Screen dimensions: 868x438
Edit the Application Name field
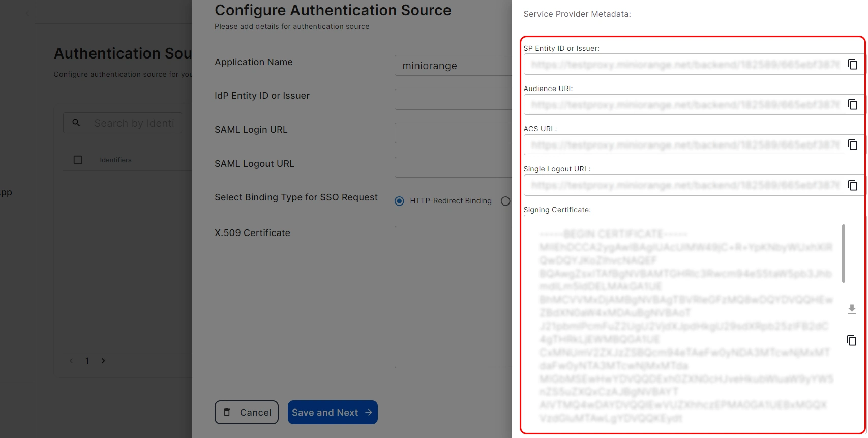[453, 66]
